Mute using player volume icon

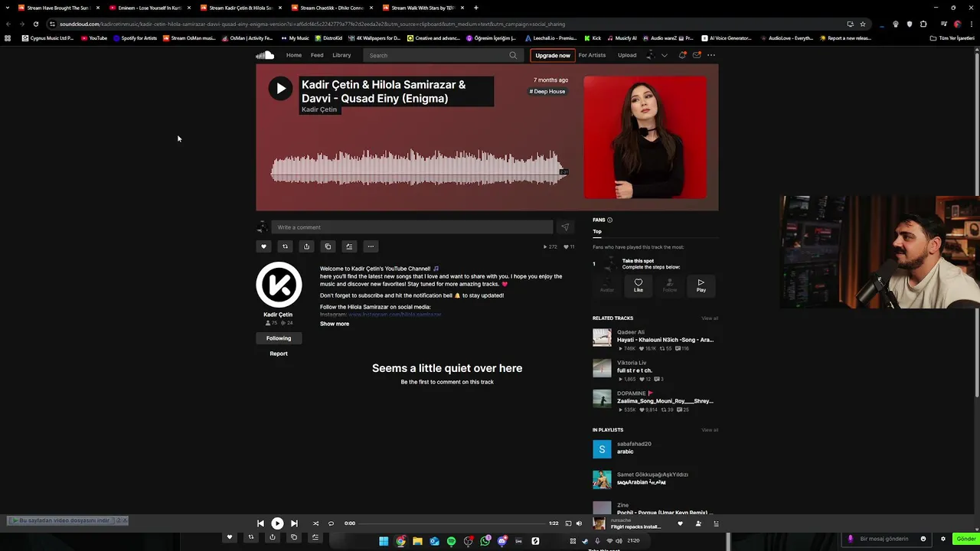pos(579,523)
